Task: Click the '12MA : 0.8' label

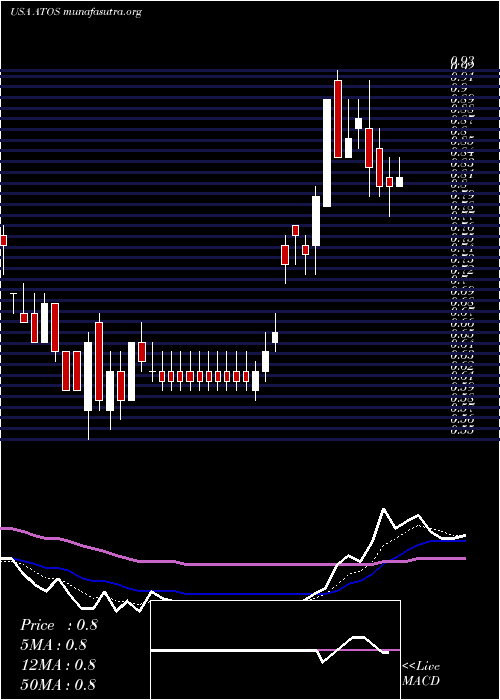Action: [x=58, y=665]
